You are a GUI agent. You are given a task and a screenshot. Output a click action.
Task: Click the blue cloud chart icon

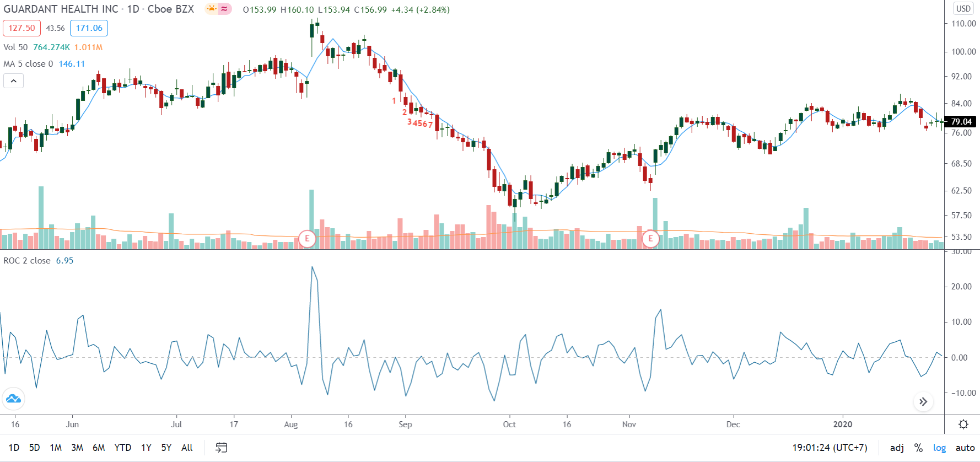tap(13, 399)
